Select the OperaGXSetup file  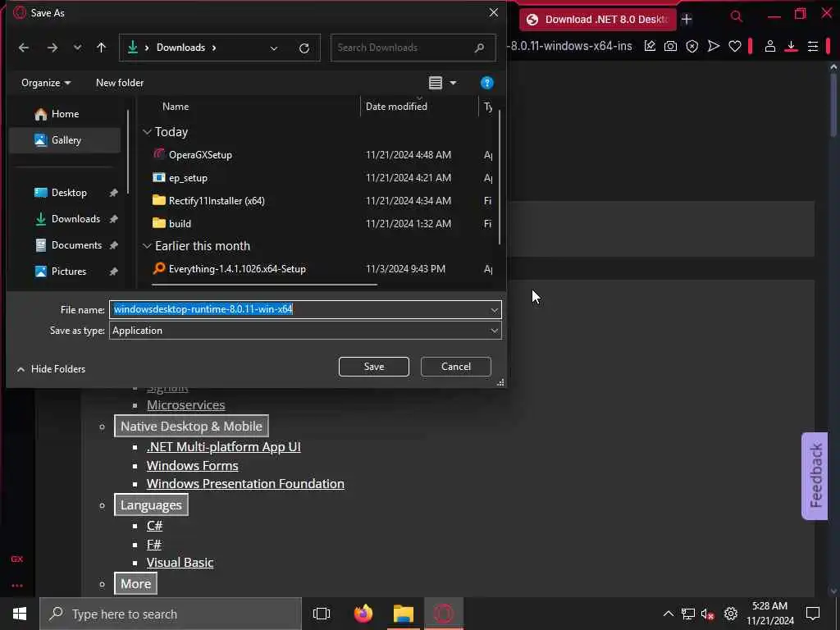(x=200, y=155)
